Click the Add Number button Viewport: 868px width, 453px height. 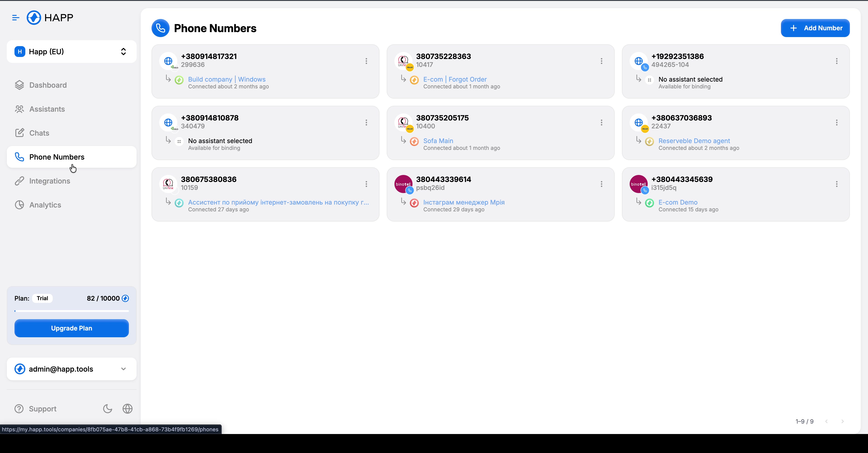(x=815, y=28)
